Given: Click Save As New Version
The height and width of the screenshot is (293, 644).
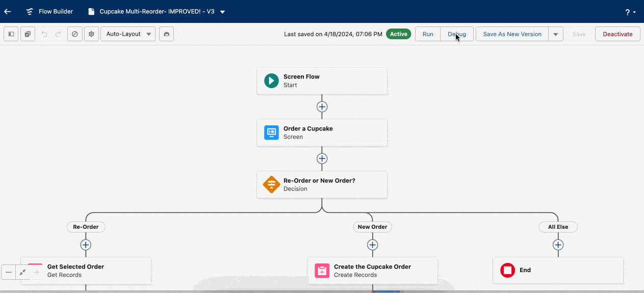Looking at the screenshot, I should [512, 34].
